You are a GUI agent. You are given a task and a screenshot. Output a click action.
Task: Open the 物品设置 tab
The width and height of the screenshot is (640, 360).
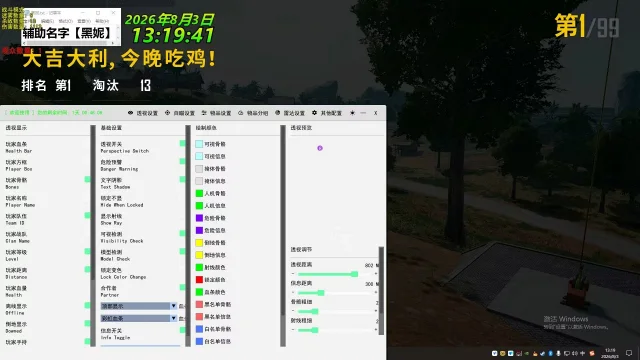point(216,113)
